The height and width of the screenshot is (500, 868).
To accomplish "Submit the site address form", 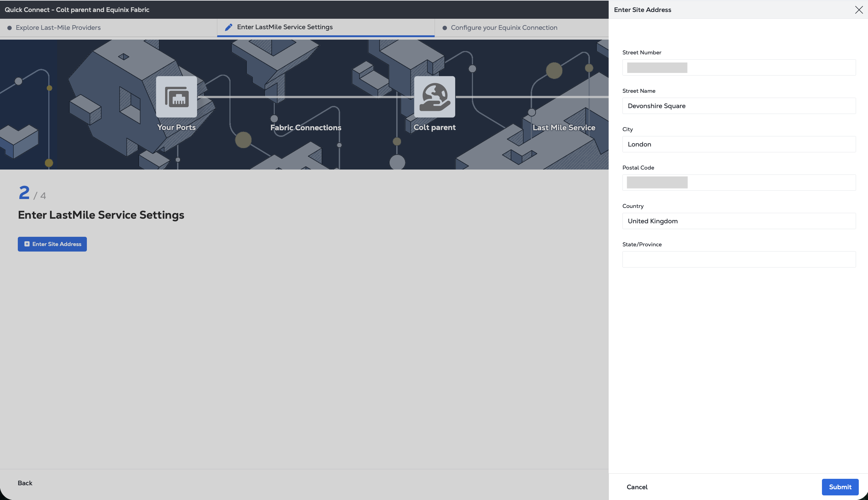I will pyautogui.click(x=840, y=486).
